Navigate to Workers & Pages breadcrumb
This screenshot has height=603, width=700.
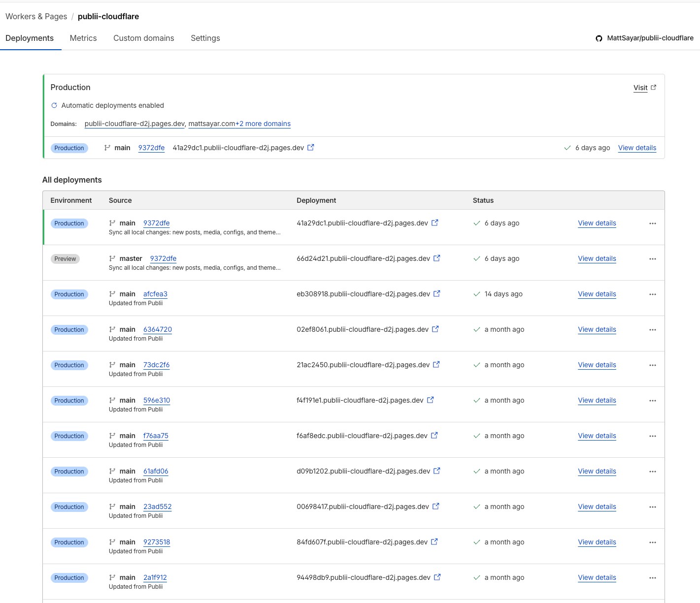(x=36, y=17)
